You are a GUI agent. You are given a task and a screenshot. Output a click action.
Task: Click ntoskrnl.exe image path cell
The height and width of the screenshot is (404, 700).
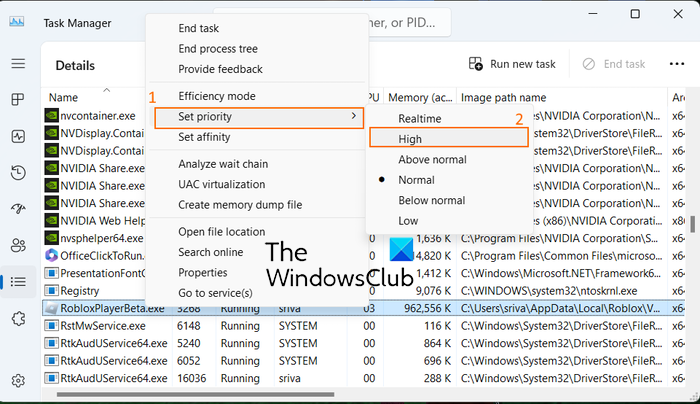[x=549, y=291]
